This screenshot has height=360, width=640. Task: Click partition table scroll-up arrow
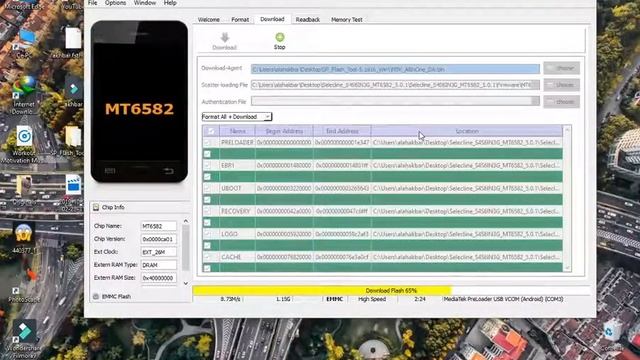click(567, 130)
